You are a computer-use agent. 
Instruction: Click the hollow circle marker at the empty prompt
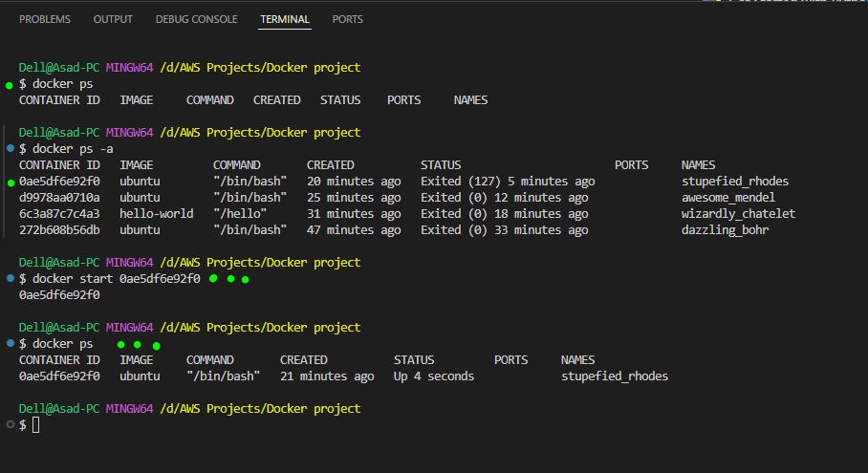tap(10, 425)
